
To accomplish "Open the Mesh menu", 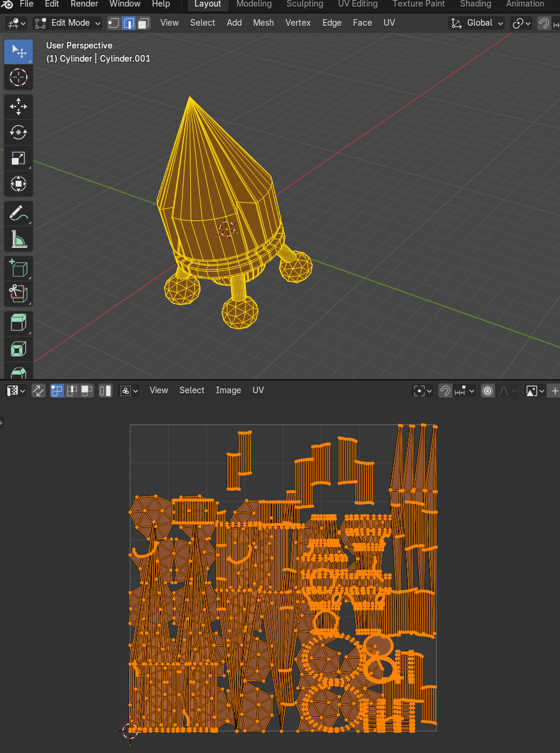I will click(x=263, y=22).
